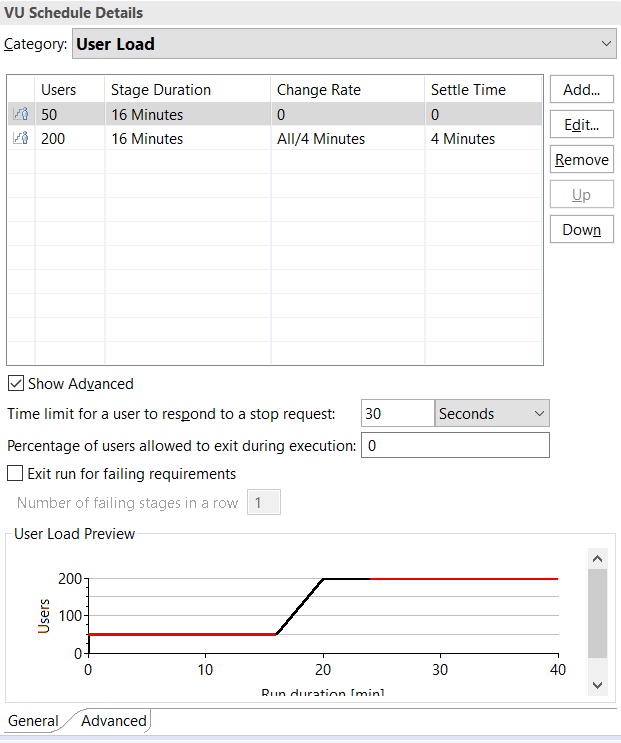
Task: Select the Advanced tab
Action: click(x=113, y=721)
